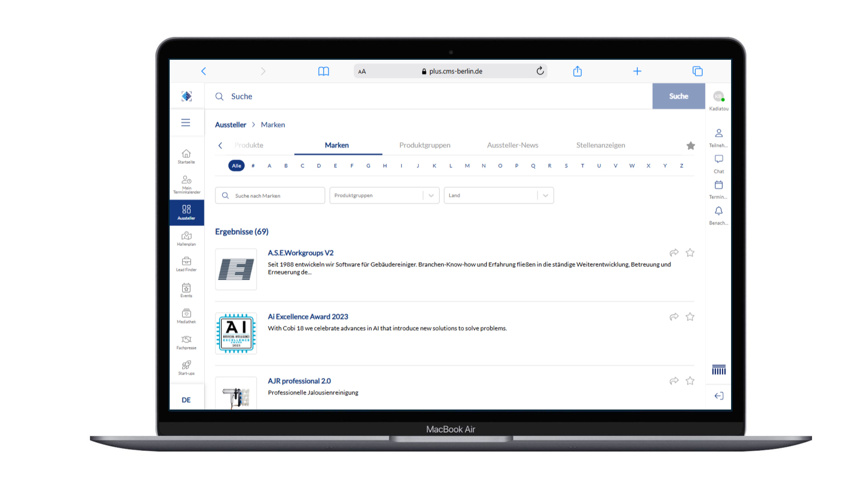The width and height of the screenshot is (868, 488).
Task: Share A.S.E.Workgroups V2 entry
Action: click(674, 253)
